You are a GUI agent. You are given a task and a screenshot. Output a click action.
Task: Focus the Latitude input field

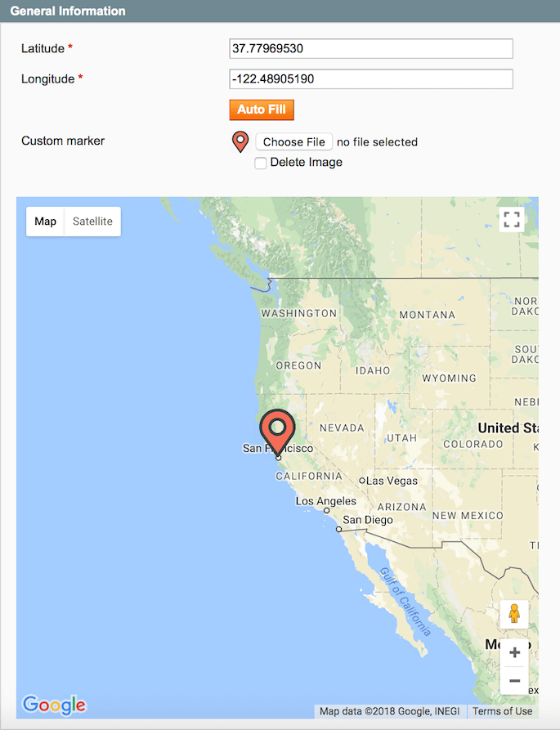(371, 49)
